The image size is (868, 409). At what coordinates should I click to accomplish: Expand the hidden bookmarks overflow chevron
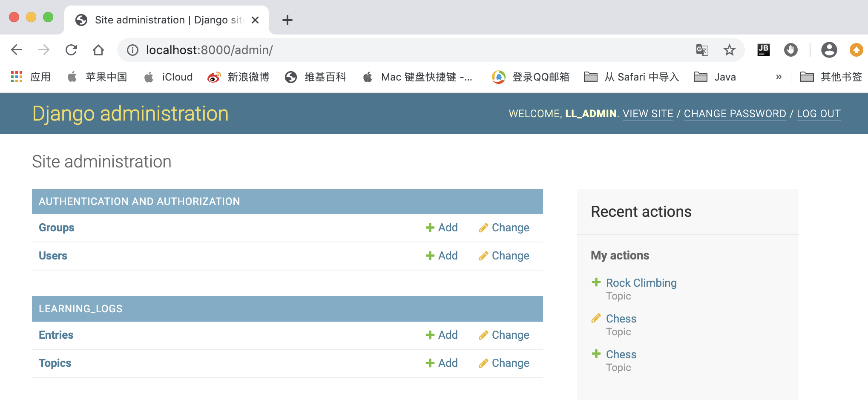pos(779,77)
